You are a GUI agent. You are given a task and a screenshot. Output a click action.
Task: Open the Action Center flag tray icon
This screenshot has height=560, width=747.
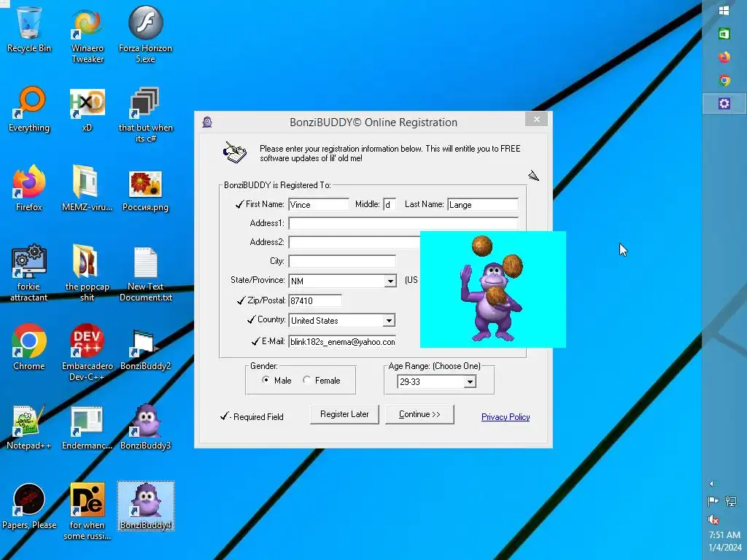point(713,501)
